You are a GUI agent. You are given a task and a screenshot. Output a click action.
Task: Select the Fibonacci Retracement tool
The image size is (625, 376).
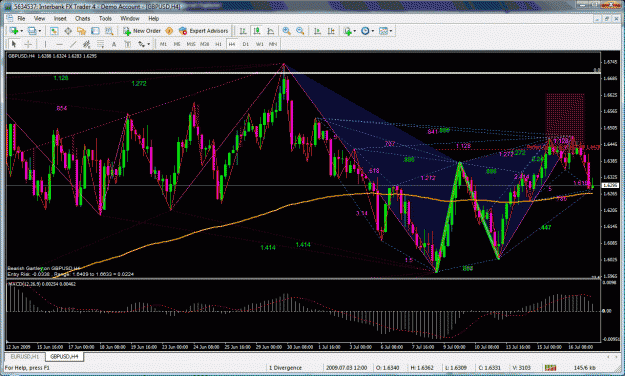point(100,44)
